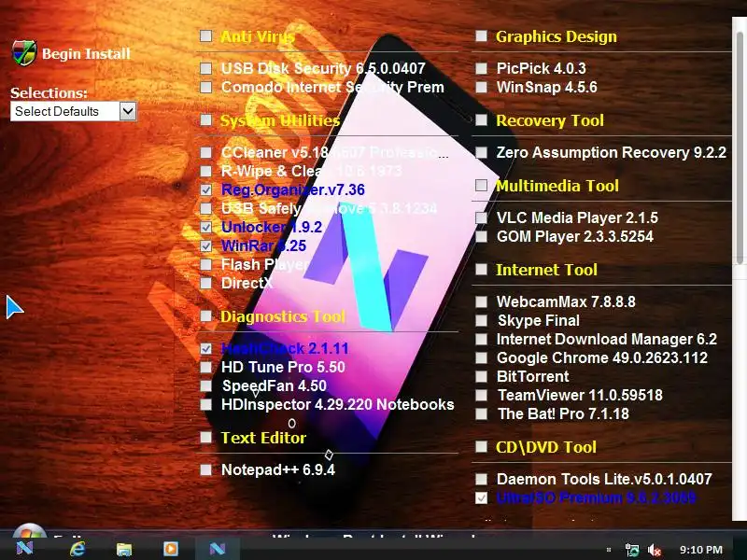The height and width of the screenshot is (560, 747).
Task: Toggle the Diagnostics Tool category checkbox
Action: click(205, 315)
